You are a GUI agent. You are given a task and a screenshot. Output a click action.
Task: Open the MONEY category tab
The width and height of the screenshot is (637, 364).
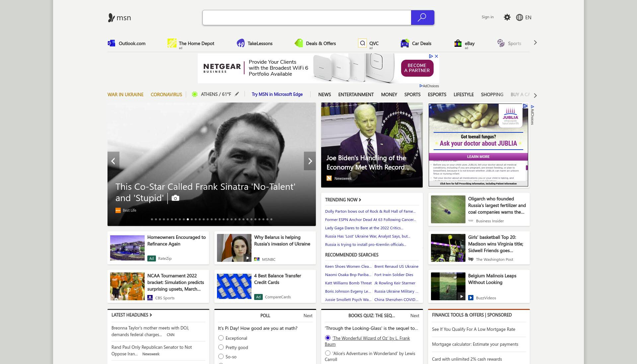389,95
